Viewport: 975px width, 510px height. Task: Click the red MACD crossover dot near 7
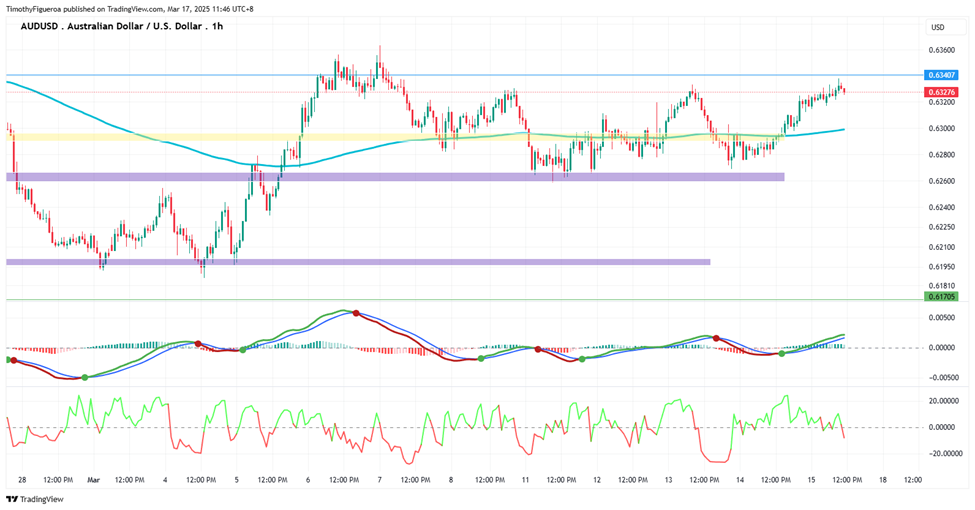pyautogui.click(x=356, y=313)
